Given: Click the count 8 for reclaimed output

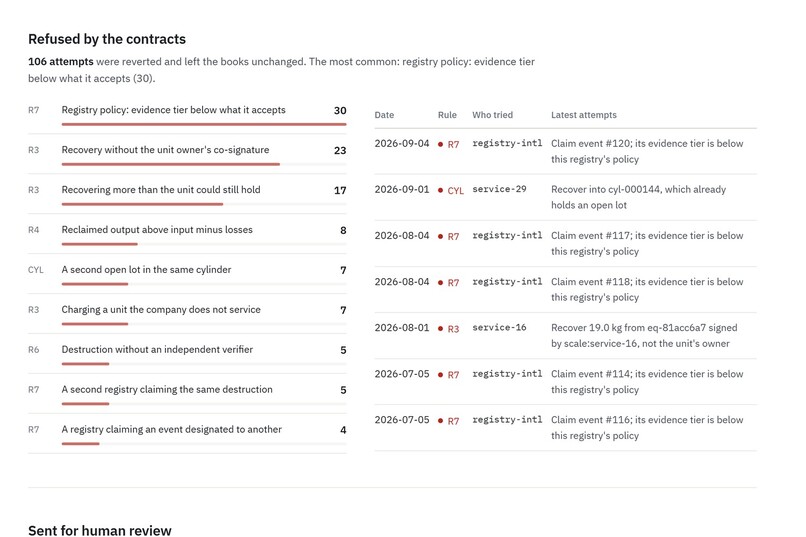Looking at the screenshot, I should [343, 230].
